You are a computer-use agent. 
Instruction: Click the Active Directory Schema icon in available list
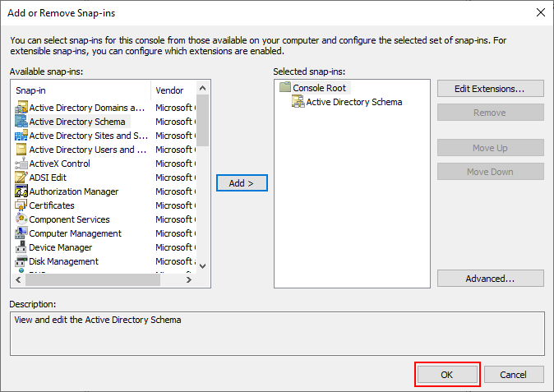21,121
